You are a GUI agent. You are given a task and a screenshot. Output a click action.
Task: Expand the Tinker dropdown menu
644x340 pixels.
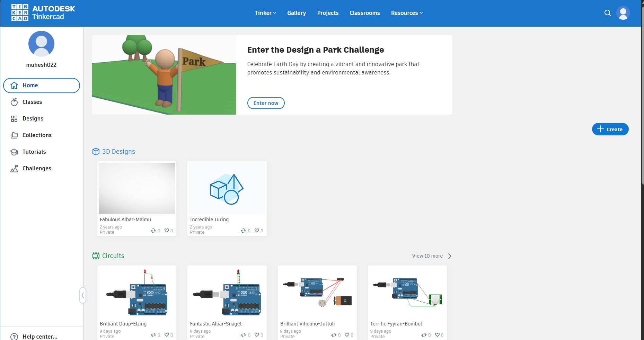(265, 13)
